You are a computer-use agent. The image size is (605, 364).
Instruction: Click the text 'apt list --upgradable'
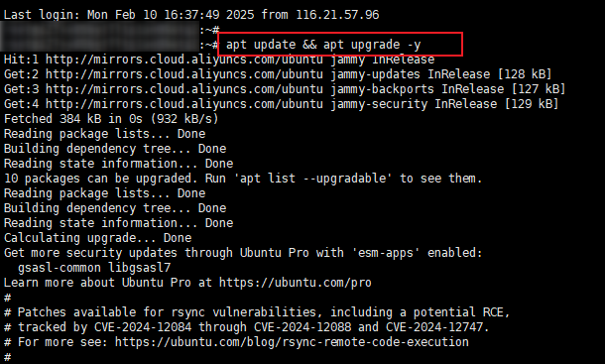(x=312, y=179)
